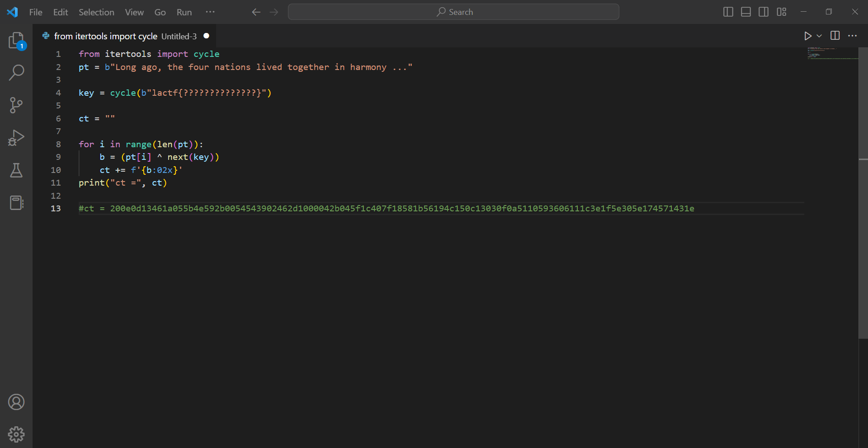Click 'range' in the for loop
868x448 pixels.
coord(138,145)
